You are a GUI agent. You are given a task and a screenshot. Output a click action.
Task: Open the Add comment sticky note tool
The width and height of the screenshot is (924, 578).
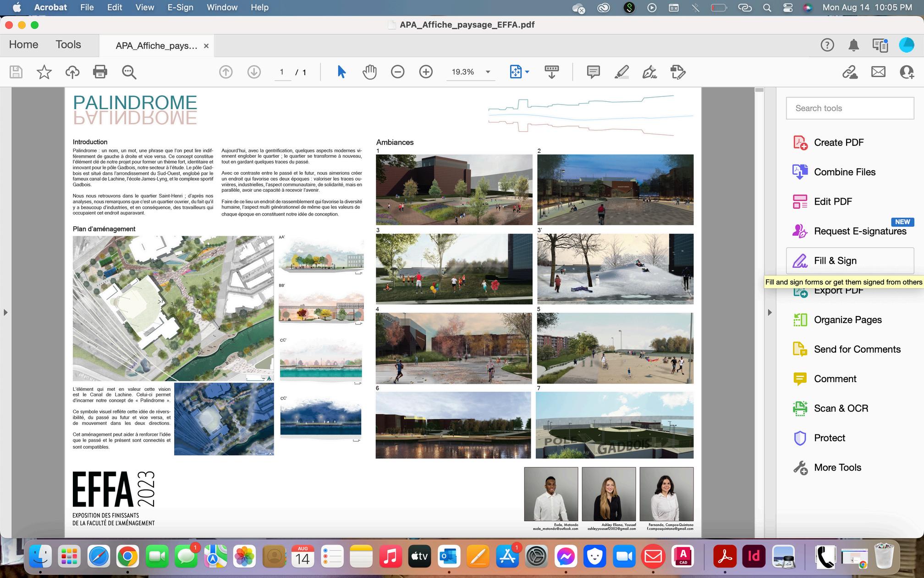point(593,72)
